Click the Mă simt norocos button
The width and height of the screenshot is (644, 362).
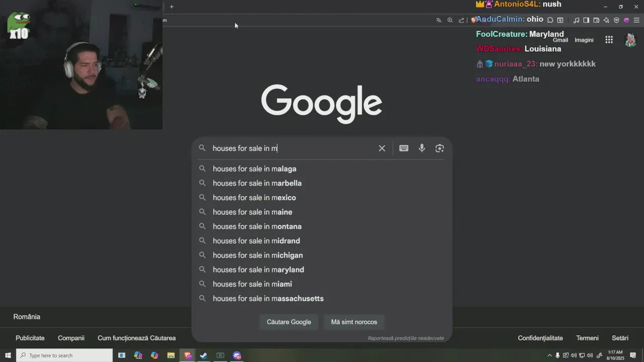click(354, 322)
